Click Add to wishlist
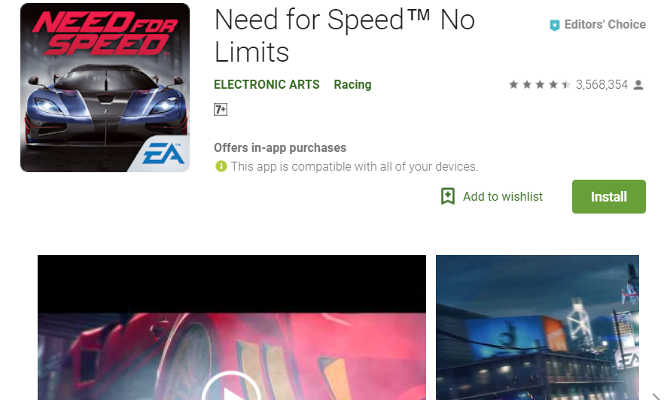The height and width of the screenshot is (400, 670). tap(492, 197)
